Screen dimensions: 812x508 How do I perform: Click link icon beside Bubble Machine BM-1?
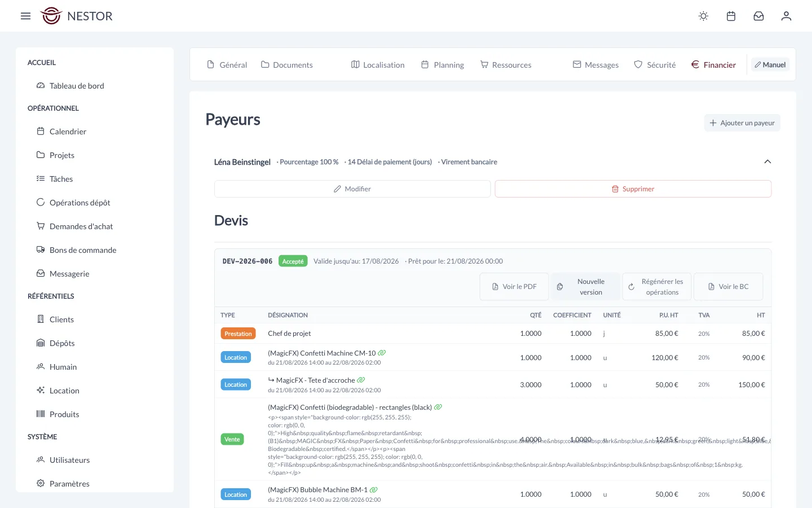(x=373, y=489)
